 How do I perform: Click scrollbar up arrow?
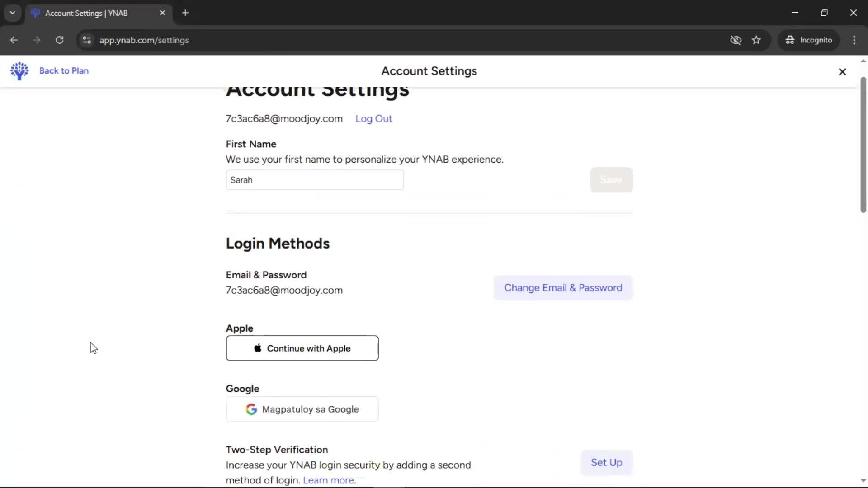(x=863, y=61)
